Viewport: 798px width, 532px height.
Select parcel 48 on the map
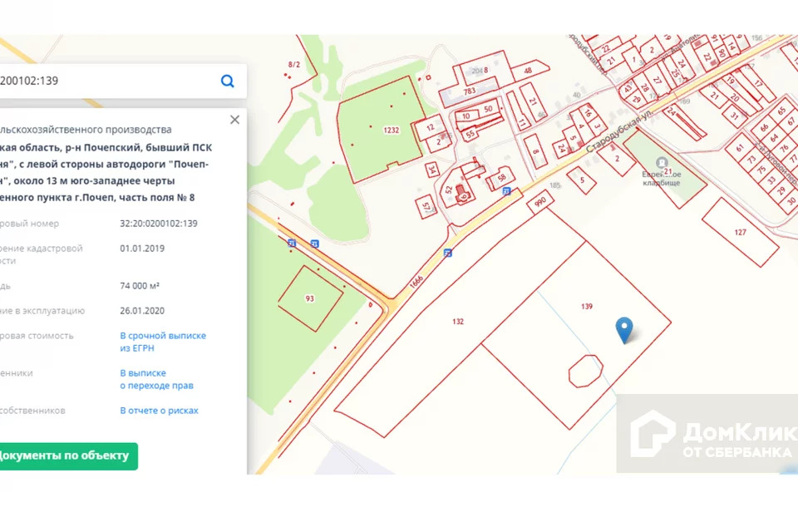point(528,71)
